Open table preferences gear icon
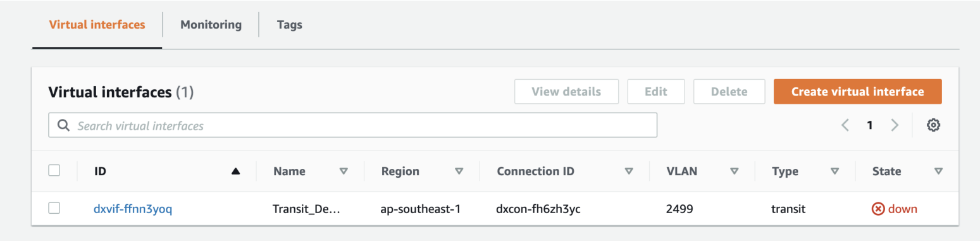This screenshot has width=980, height=241. click(x=933, y=125)
